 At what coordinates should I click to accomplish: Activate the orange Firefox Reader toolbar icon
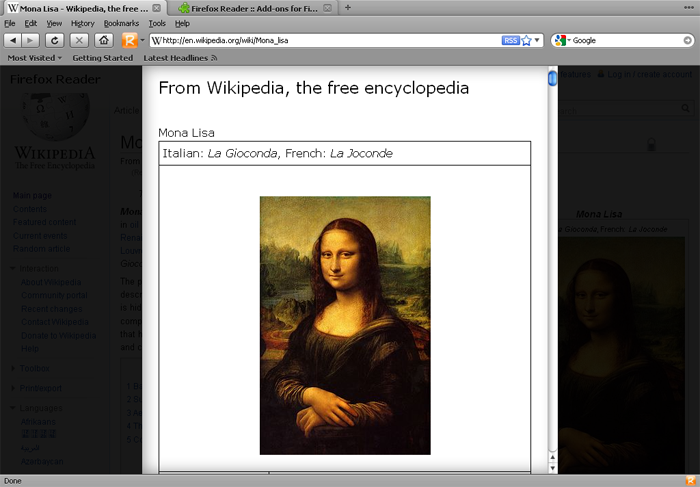coord(129,41)
